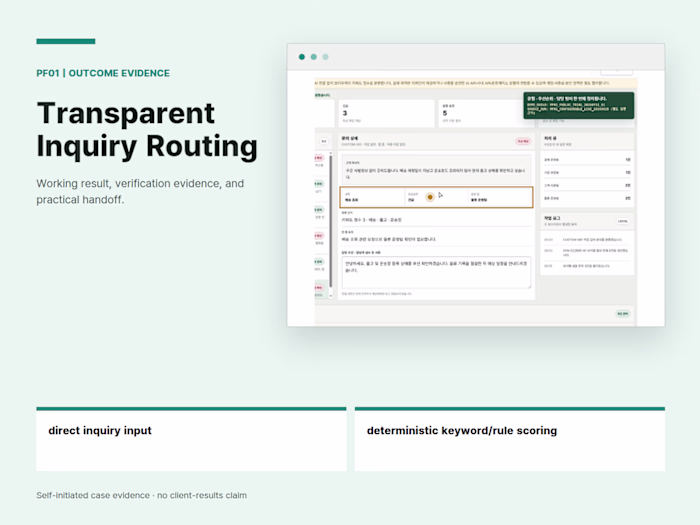Click the 'PF01 | OUTCOME EVIDENCE' label
Image resolution: width=700 pixels, height=525 pixels.
click(103, 73)
